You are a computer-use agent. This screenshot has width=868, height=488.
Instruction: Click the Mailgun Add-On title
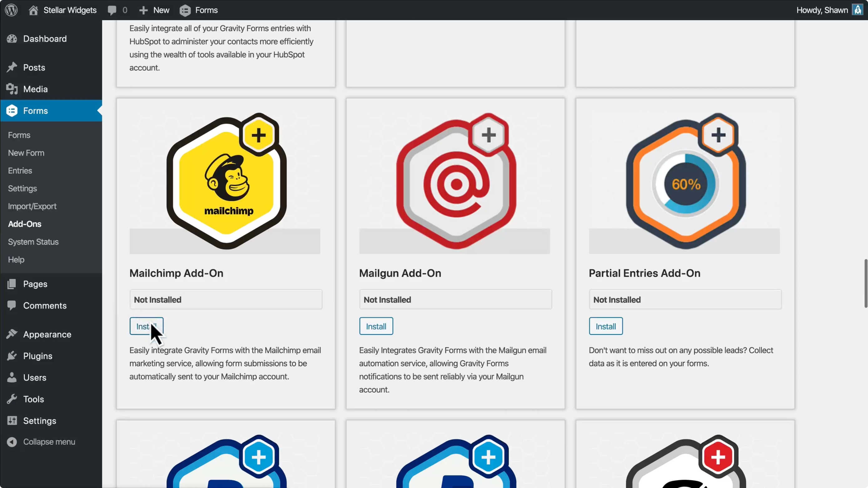(400, 273)
